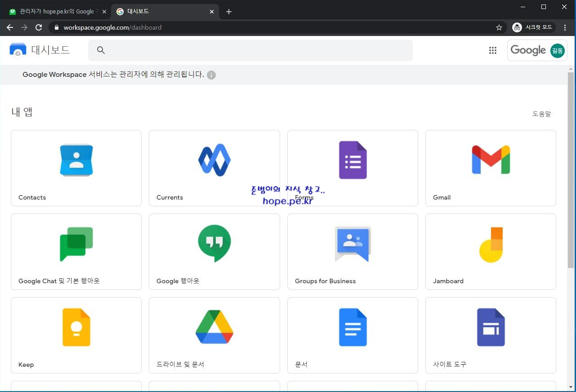Image resolution: width=576 pixels, height=392 pixels.
Task: Click the Google logo account button
Action: click(x=537, y=50)
